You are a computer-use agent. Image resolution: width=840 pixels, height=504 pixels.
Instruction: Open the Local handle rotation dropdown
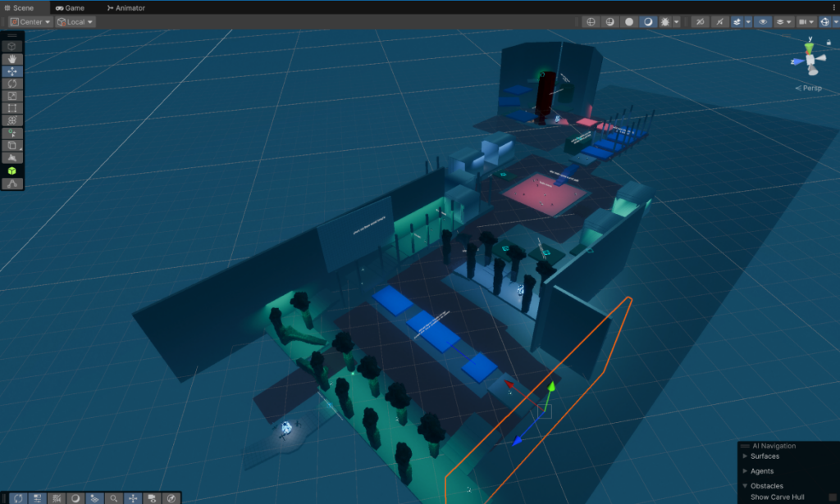pyautogui.click(x=75, y=22)
